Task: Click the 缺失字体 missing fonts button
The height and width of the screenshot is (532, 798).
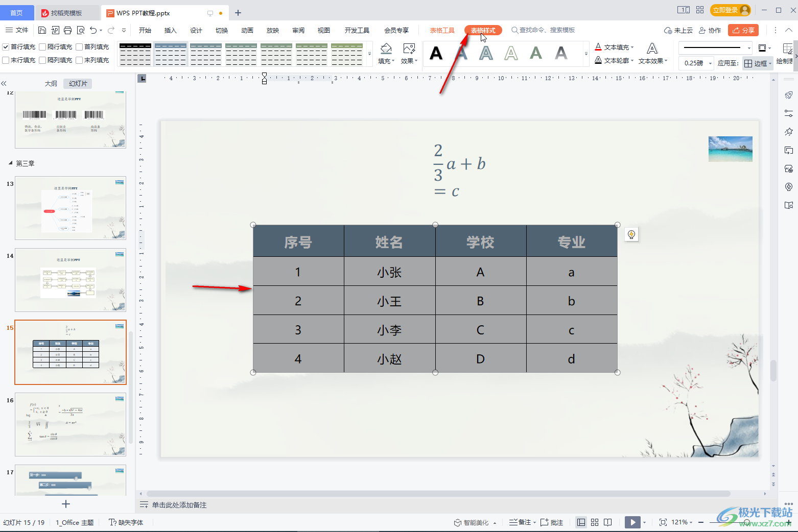Action: (x=126, y=522)
